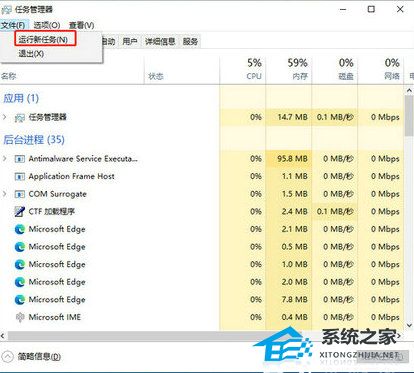Click the Task Manager title bar icon

tap(7, 10)
